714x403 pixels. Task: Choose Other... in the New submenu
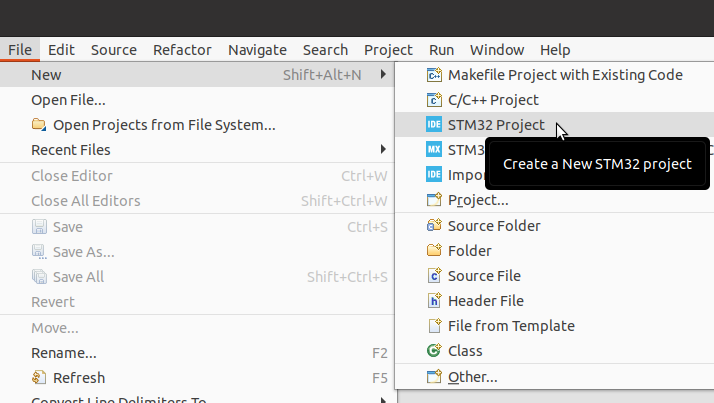point(555,377)
